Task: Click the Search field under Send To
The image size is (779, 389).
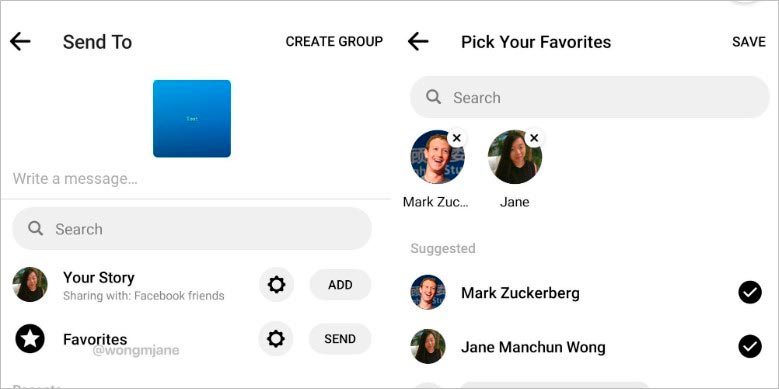Action: pyautogui.click(x=192, y=229)
